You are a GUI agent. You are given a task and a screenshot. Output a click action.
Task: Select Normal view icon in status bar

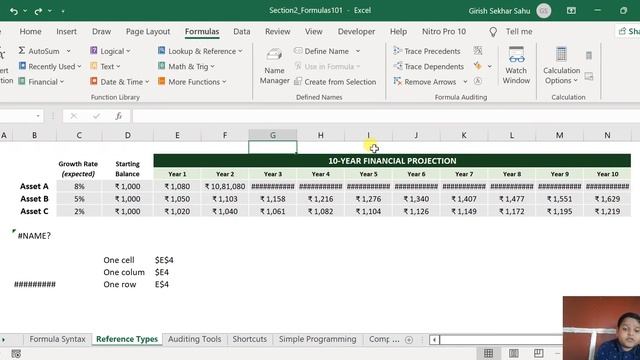tap(488, 353)
